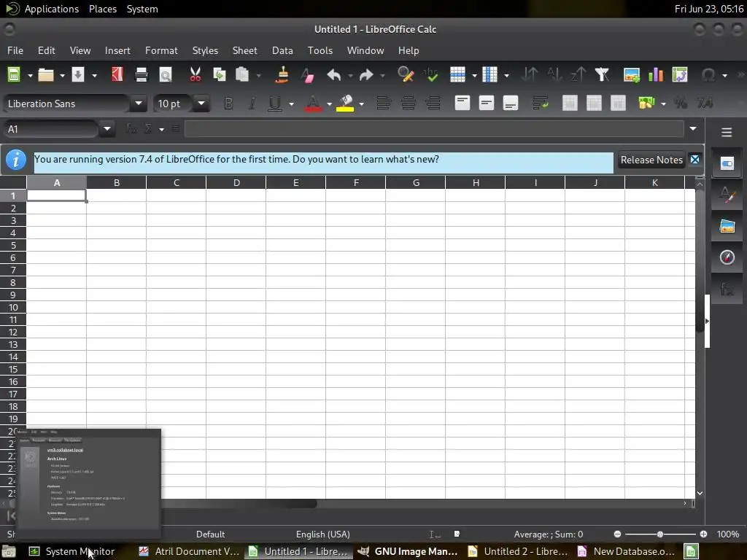This screenshot has height=560, width=747.
Task: Open the Sidebar Styles panel
Action: (x=727, y=195)
